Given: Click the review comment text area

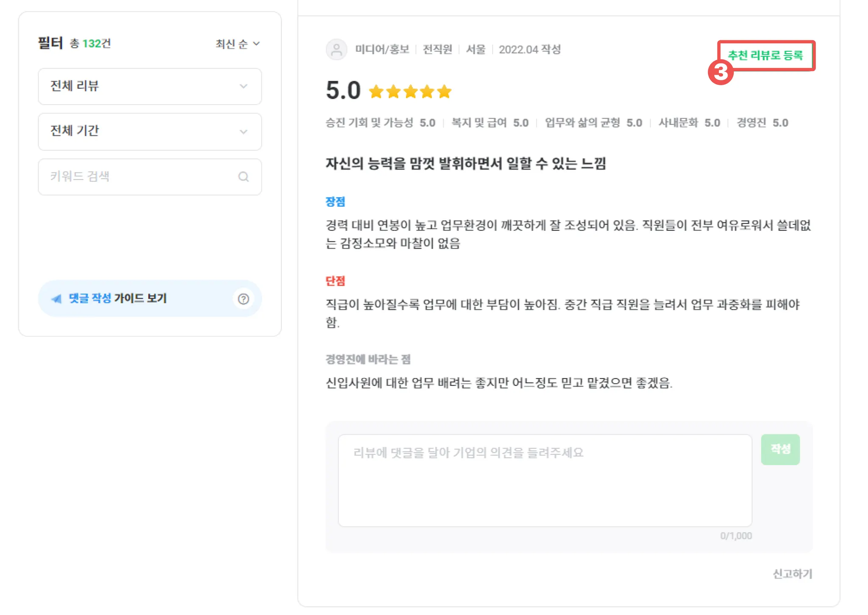Looking at the screenshot, I should pyautogui.click(x=545, y=481).
